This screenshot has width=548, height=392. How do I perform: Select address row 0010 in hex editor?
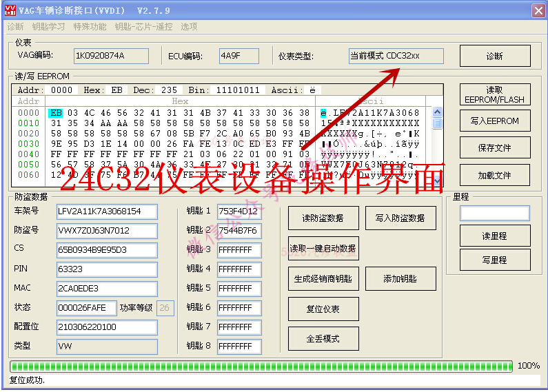pyautogui.click(x=29, y=123)
